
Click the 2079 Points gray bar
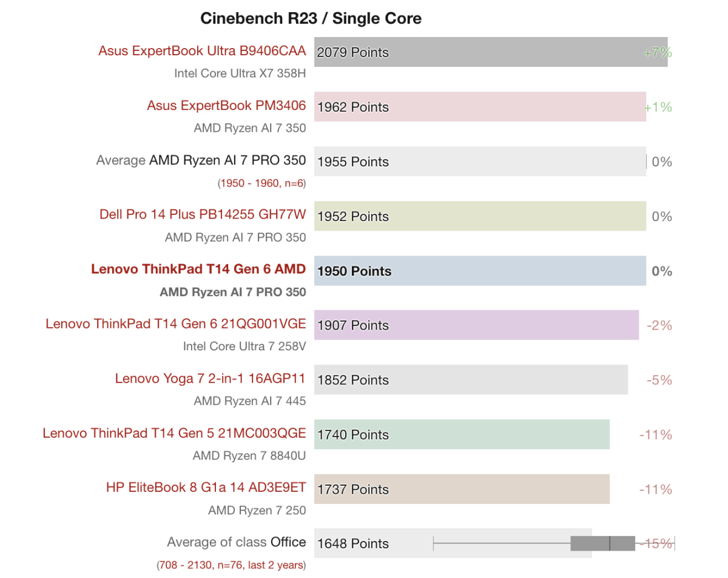[490, 52]
